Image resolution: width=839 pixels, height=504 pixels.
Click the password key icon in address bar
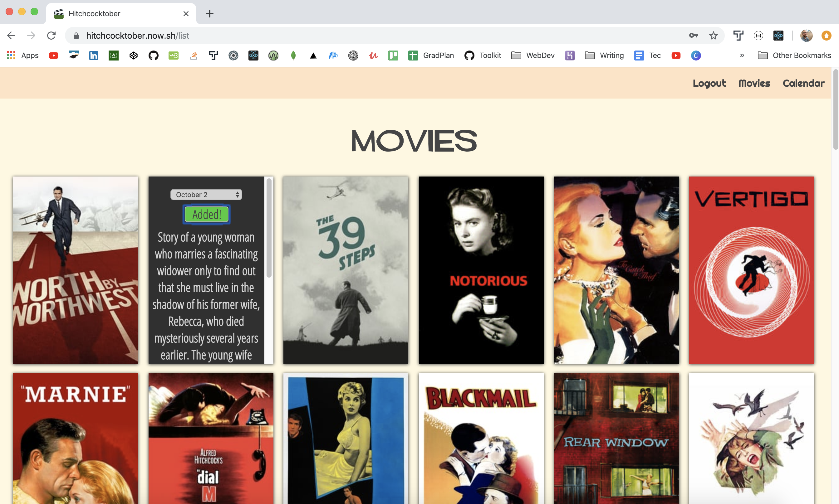click(x=694, y=36)
